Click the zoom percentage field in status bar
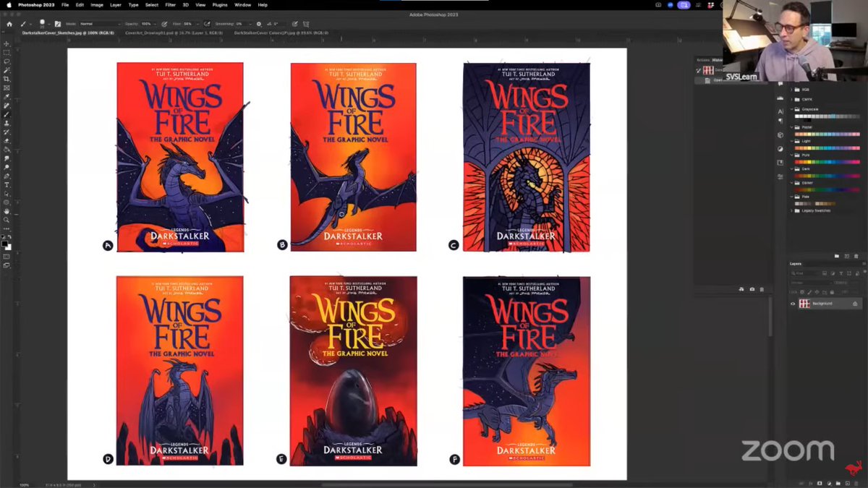Screen dimensions: 868x488 (x=24, y=485)
